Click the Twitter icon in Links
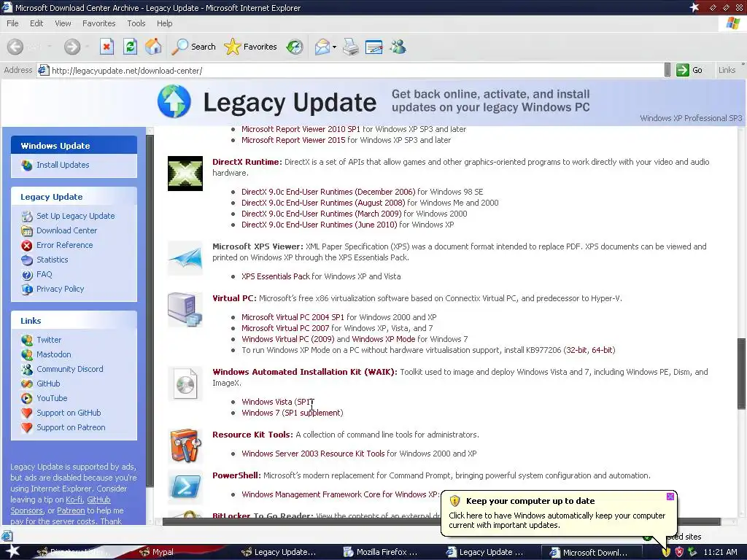This screenshot has height=560, width=747. pos(27,340)
